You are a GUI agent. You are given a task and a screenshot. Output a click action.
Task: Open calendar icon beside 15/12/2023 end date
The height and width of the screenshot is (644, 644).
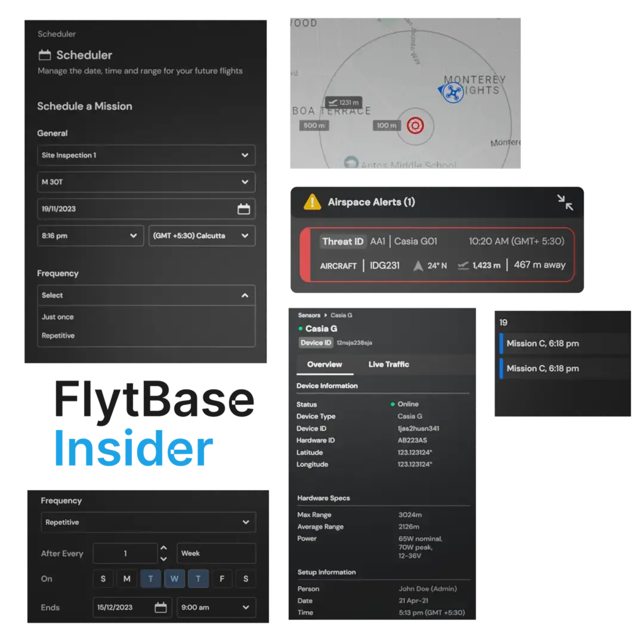point(161,607)
